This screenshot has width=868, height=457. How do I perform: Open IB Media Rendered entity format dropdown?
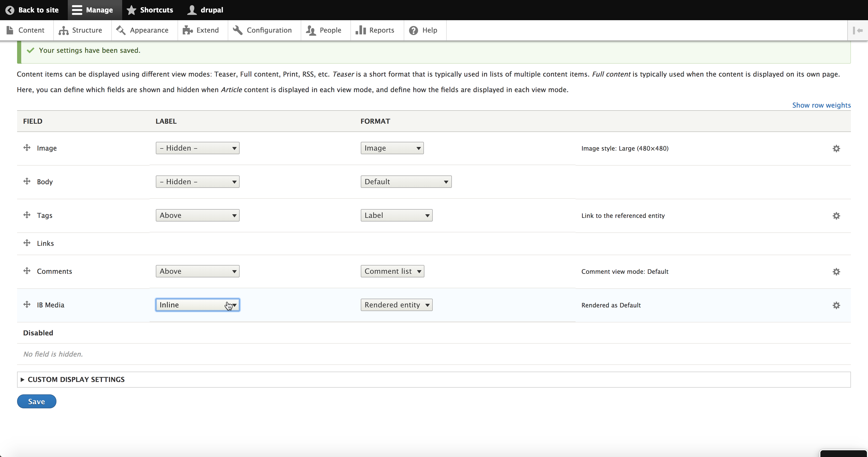click(396, 305)
